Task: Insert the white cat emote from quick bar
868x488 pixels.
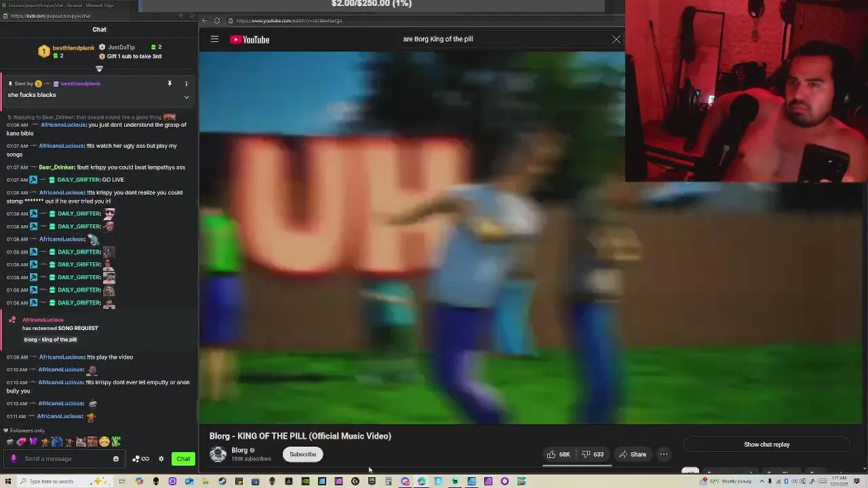Action: point(81,442)
